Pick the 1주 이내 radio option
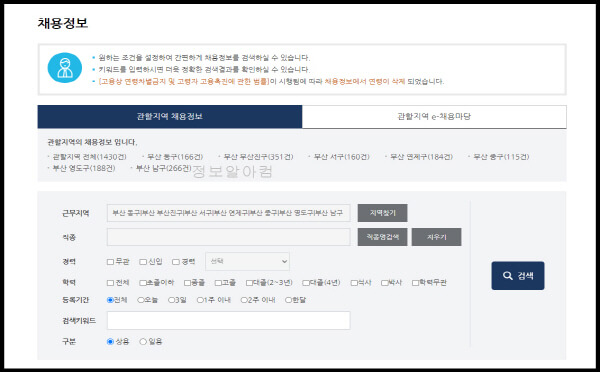This screenshot has width=600, height=372. [x=200, y=300]
